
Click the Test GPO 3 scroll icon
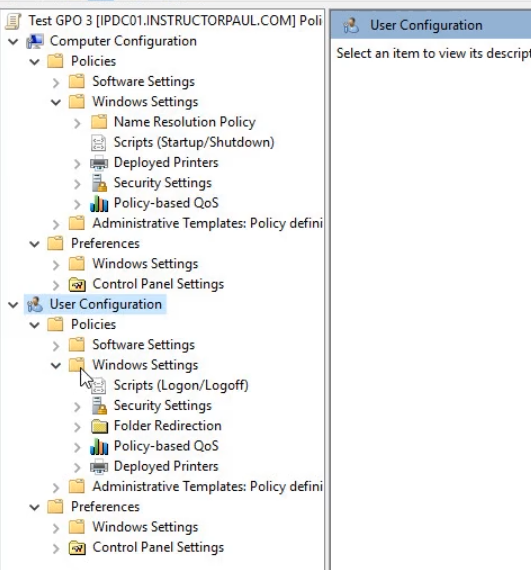coord(13,21)
